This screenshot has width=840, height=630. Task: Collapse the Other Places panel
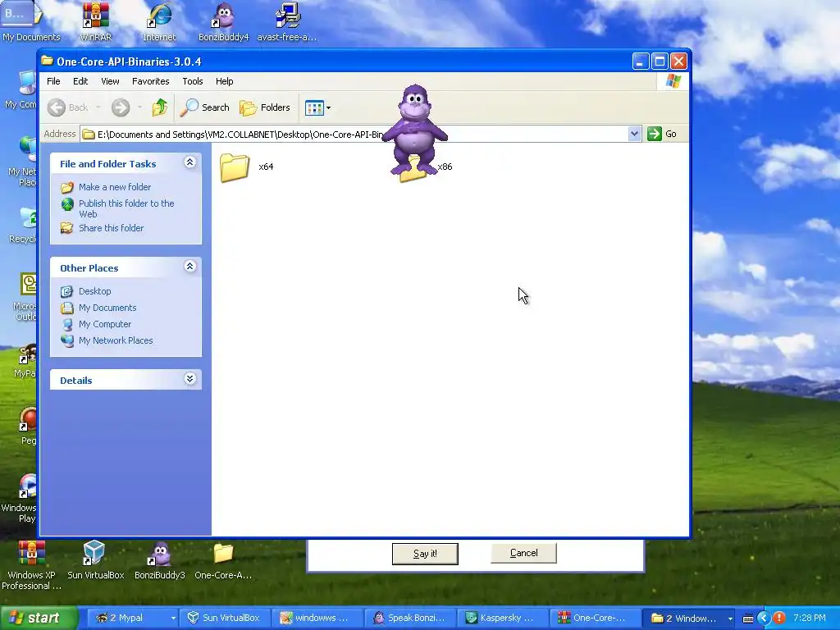coord(189,267)
